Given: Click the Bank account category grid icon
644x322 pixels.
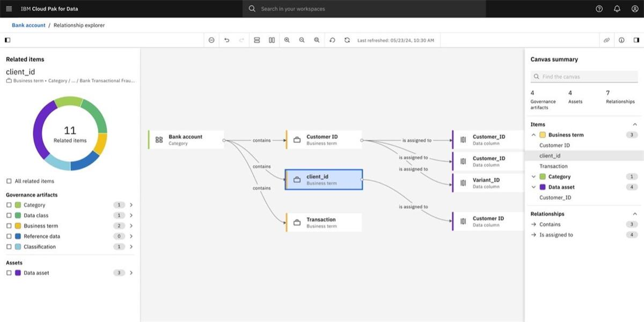Looking at the screenshot, I should 159,140.
